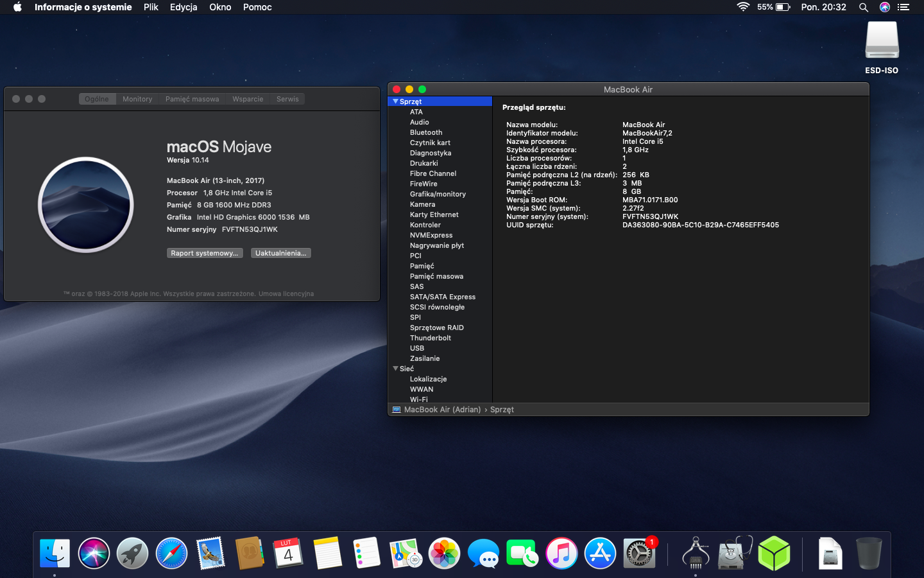Open the green cube app in Dock
924x578 pixels.
pyautogui.click(x=774, y=553)
